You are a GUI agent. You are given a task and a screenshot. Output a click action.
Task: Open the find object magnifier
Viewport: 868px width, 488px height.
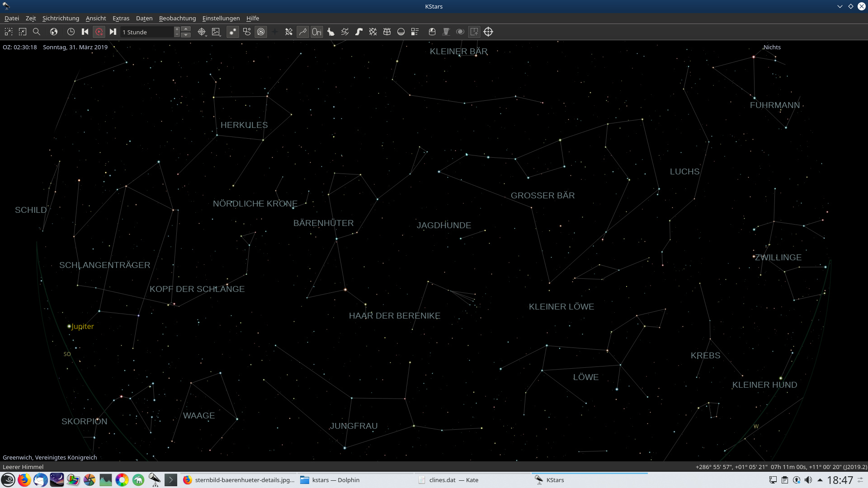pos(37,32)
